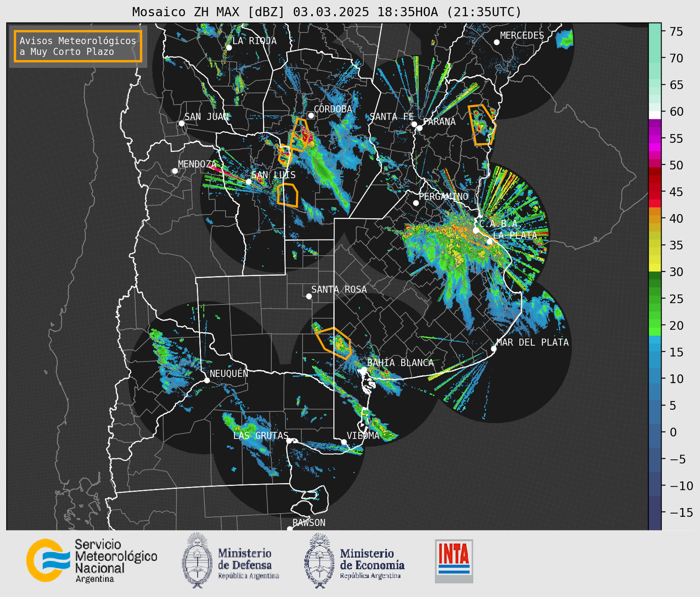Click the INTA logo
Viewport: 700px width, 597px height.
click(454, 561)
